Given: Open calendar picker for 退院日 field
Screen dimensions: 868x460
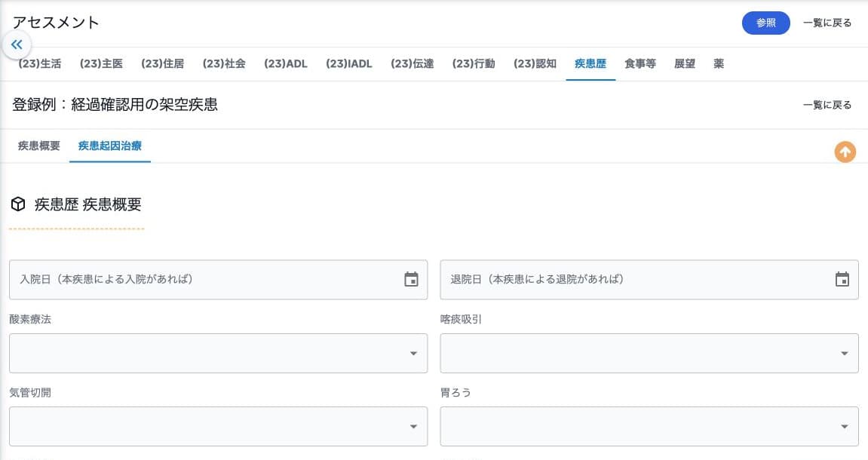Looking at the screenshot, I should point(842,280).
